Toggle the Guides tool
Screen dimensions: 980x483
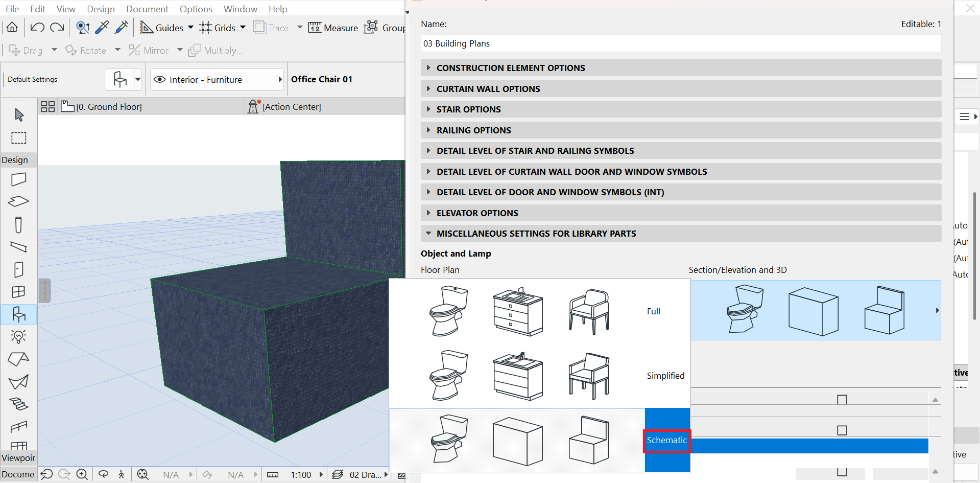click(161, 28)
